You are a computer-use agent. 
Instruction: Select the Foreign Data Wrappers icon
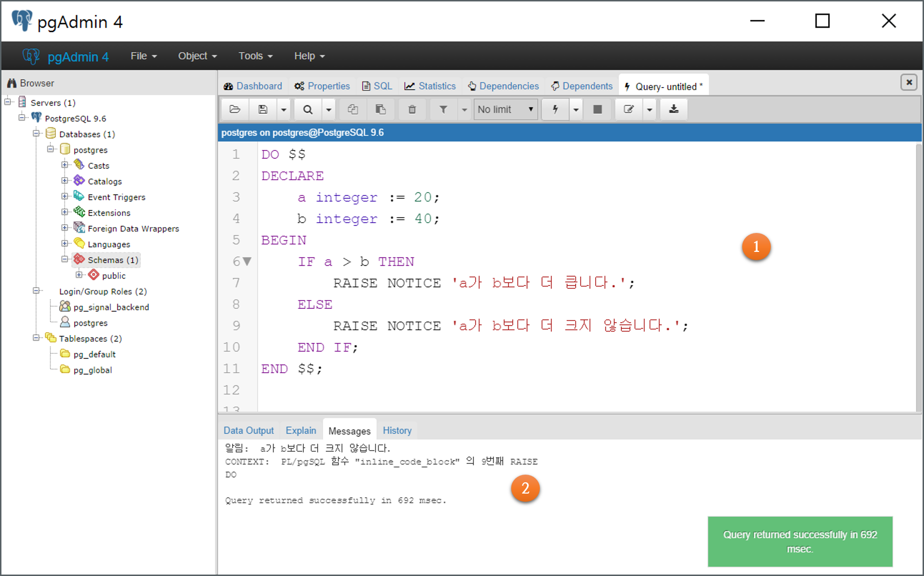(79, 227)
